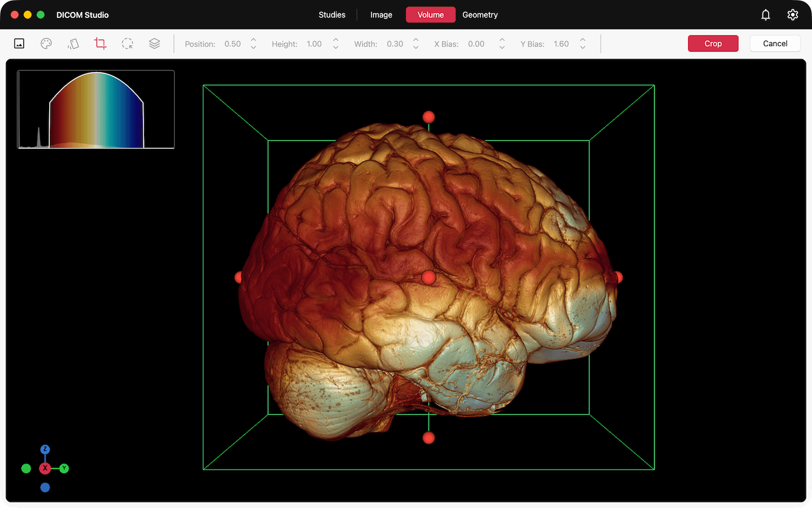Viewport: 812px width, 508px height.
Task: Select the rotate volume tool
Action: pyautogui.click(x=73, y=44)
